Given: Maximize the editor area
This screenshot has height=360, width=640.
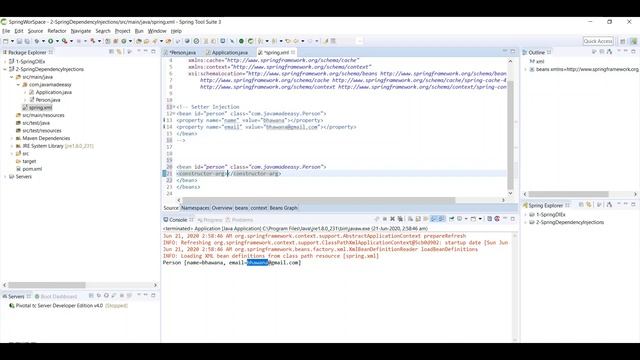Looking at the screenshot, I should pyautogui.click(x=513, y=52).
